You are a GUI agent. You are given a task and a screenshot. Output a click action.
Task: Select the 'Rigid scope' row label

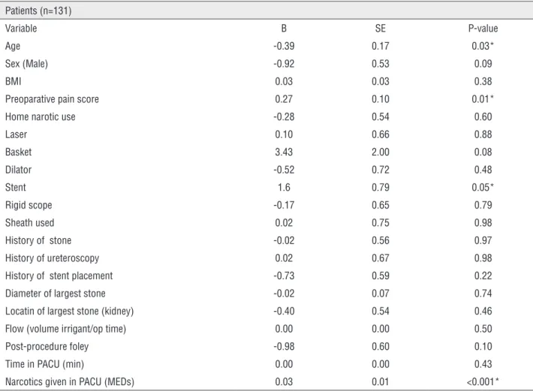[29, 205]
